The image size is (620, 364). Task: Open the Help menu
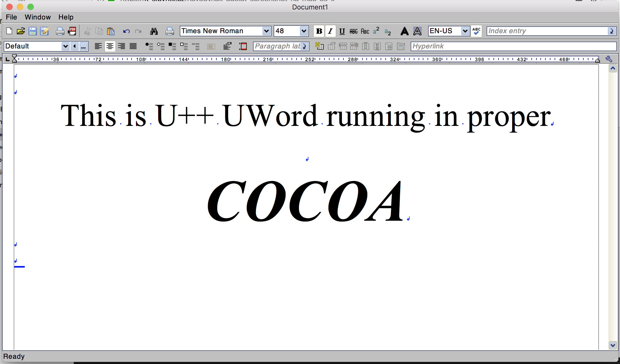tap(66, 17)
